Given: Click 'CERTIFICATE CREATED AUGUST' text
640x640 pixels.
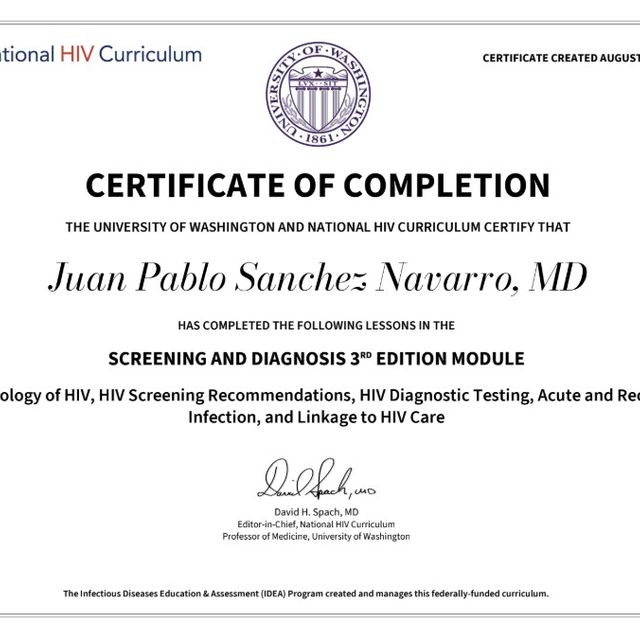Looking at the screenshot, I should point(561,58).
